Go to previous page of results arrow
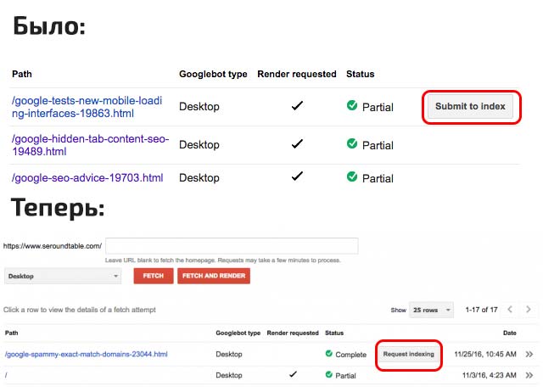The height and width of the screenshot is (392, 543). 510,310
